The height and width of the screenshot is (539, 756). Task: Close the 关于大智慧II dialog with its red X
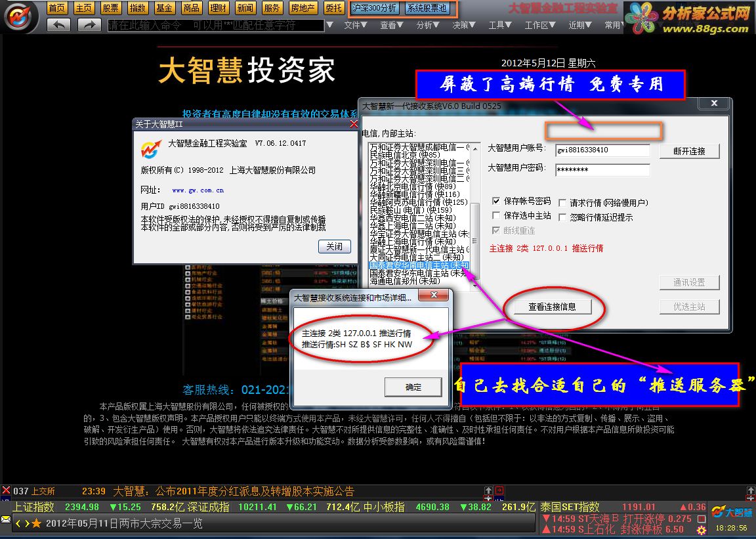(354, 124)
